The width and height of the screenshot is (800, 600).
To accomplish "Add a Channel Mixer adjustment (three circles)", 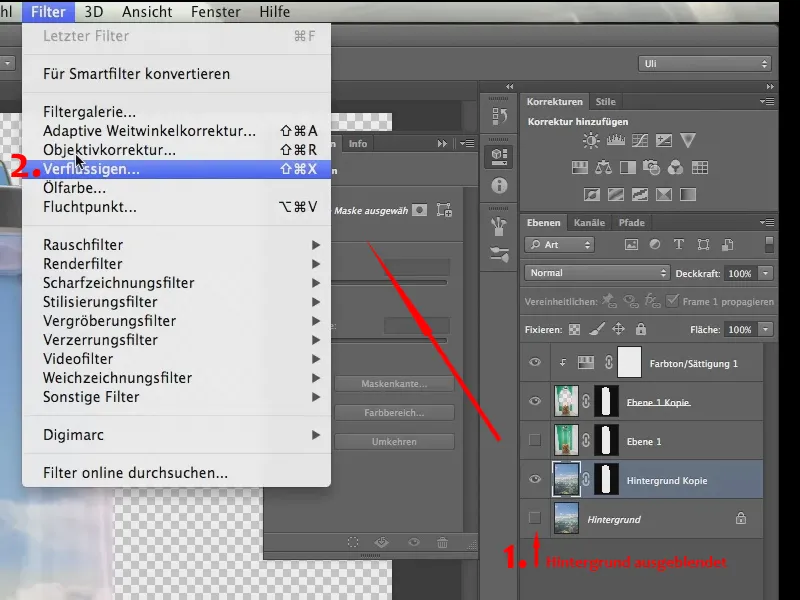I will (676, 167).
